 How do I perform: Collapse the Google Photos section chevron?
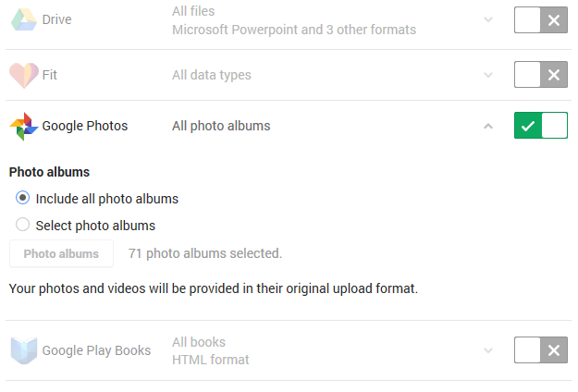click(x=488, y=127)
